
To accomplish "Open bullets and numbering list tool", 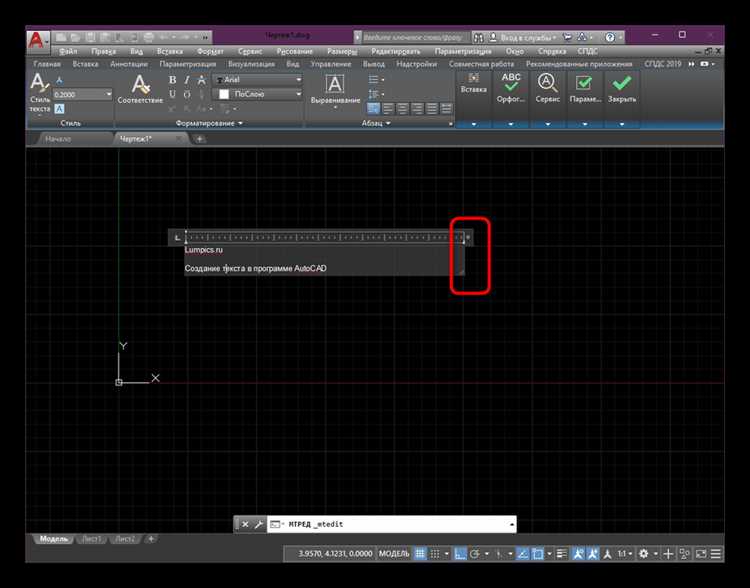I will click(x=376, y=79).
